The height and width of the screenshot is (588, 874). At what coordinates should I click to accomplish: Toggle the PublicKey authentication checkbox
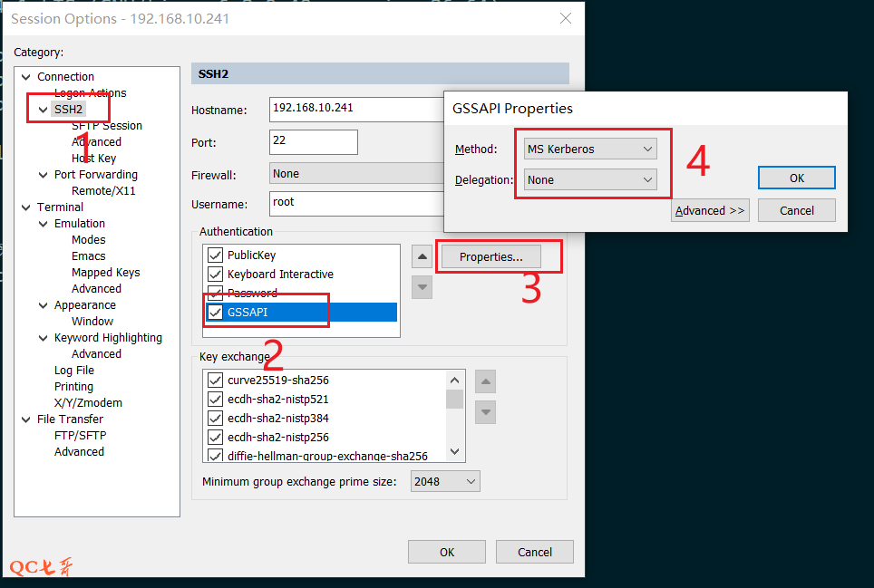(x=216, y=255)
